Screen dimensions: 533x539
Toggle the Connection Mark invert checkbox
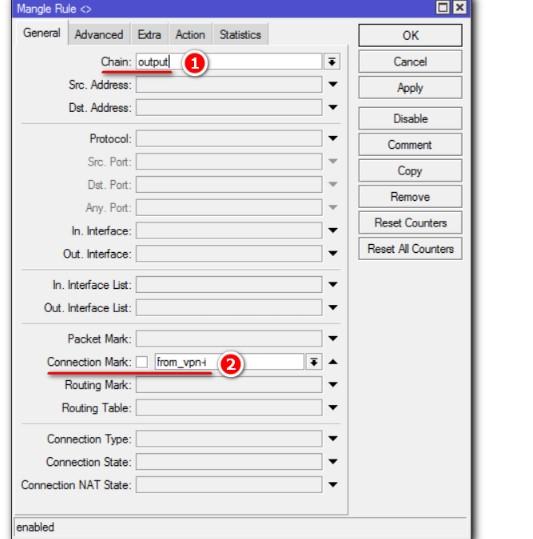(x=142, y=362)
